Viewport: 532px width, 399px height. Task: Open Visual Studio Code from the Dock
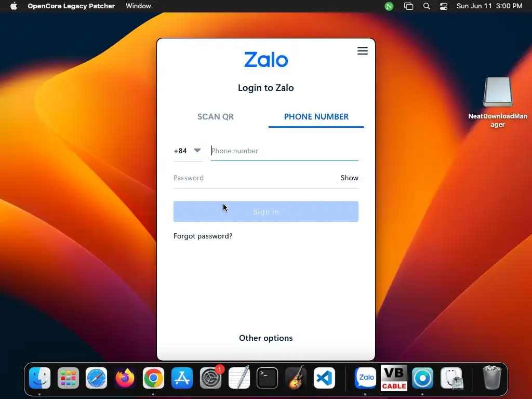click(324, 378)
